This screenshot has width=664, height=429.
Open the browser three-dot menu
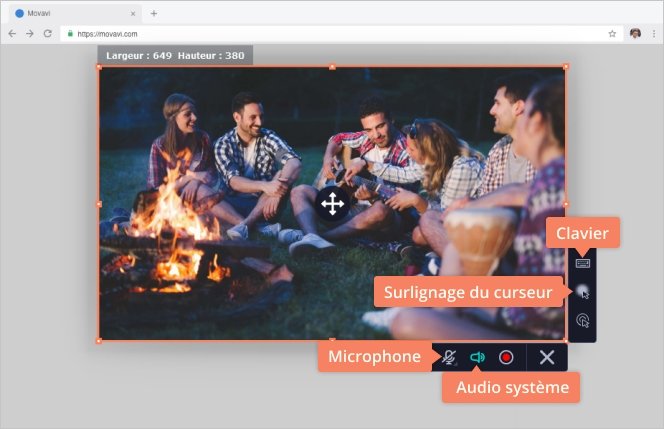click(x=654, y=33)
